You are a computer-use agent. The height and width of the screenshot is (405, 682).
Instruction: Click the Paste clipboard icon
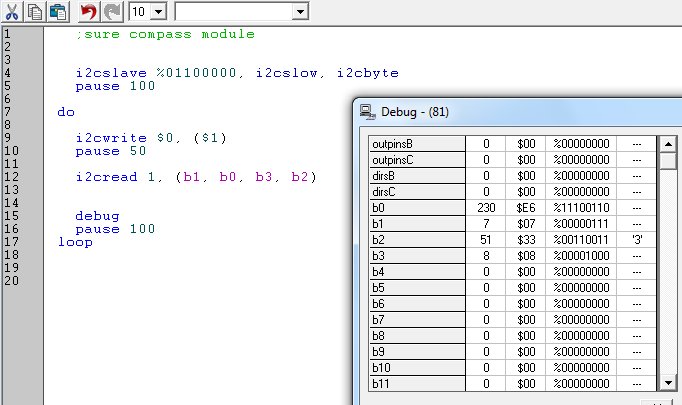click(x=57, y=11)
